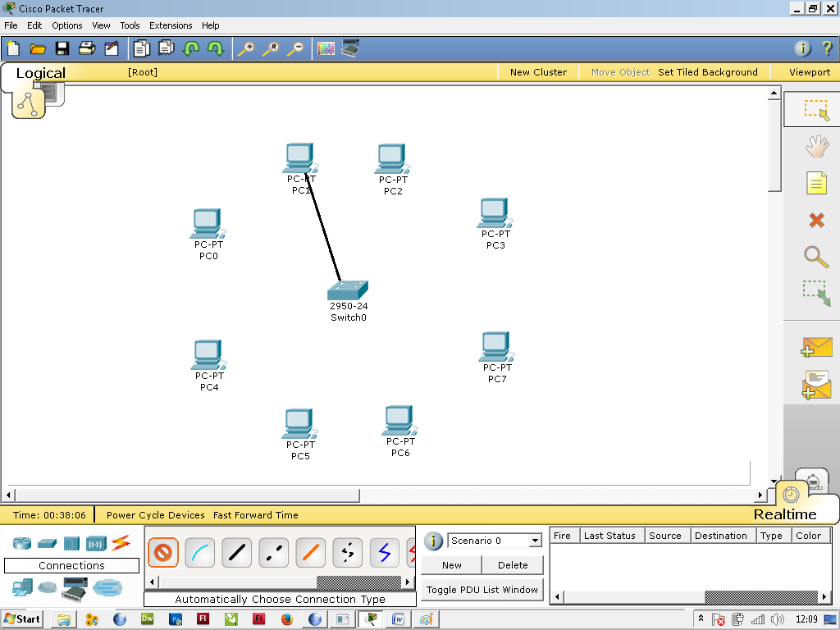Click the Undo arrow in the toolbar
840x630 pixels.
190,48
